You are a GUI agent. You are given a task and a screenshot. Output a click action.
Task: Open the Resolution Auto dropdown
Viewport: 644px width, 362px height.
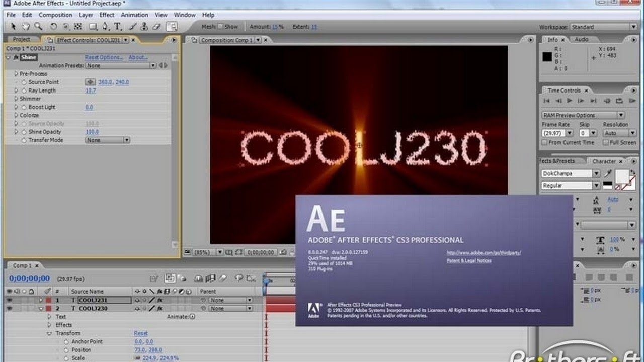(x=619, y=133)
